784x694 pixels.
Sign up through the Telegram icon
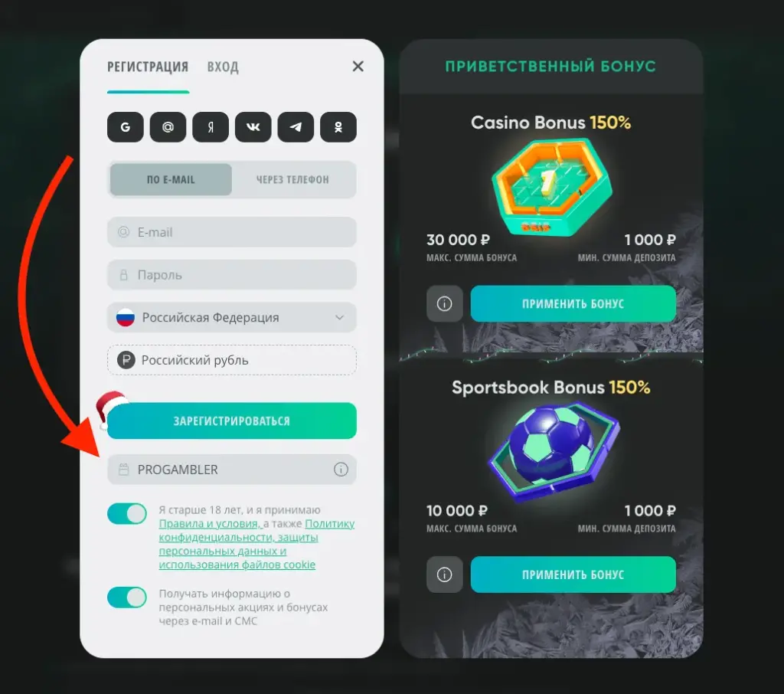(x=296, y=127)
